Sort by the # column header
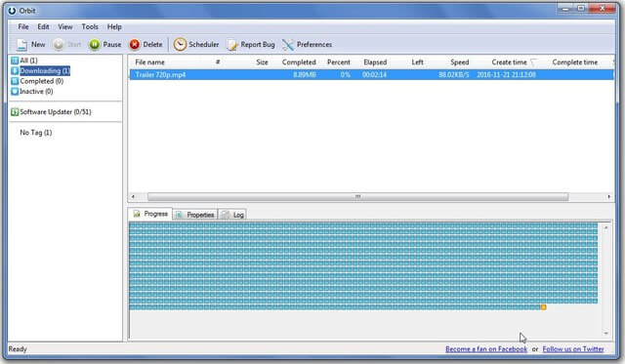Screen dimensions: 625x364 coord(218,62)
